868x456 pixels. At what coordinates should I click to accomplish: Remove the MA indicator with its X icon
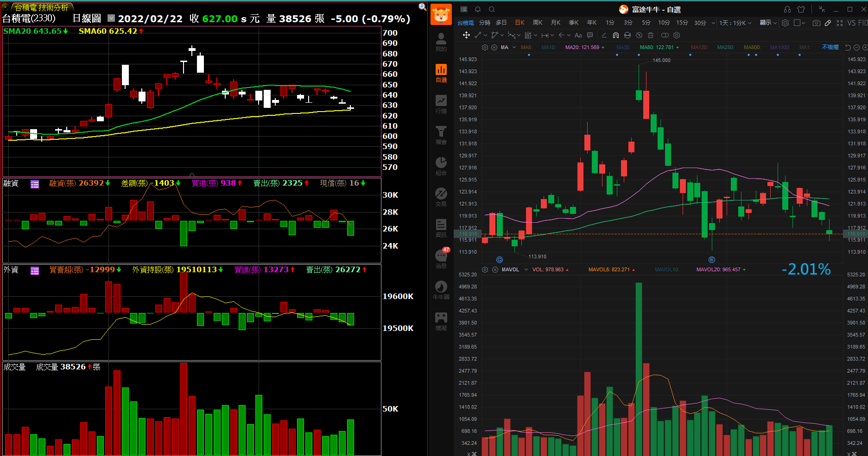click(494, 47)
